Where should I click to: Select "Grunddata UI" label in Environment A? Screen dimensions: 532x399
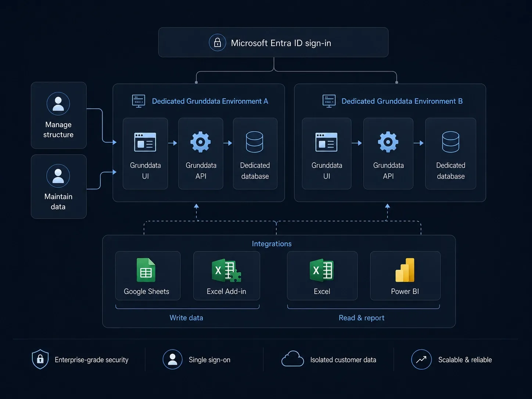(145, 171)
